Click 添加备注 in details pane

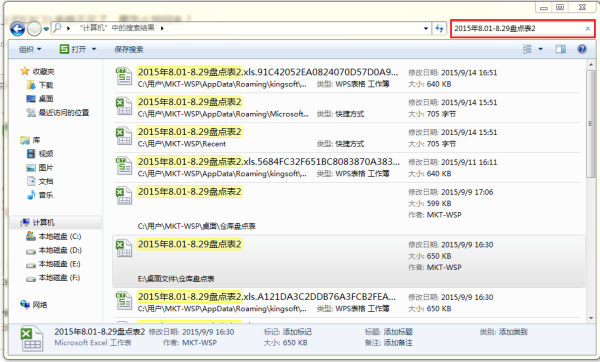point(398,343)
